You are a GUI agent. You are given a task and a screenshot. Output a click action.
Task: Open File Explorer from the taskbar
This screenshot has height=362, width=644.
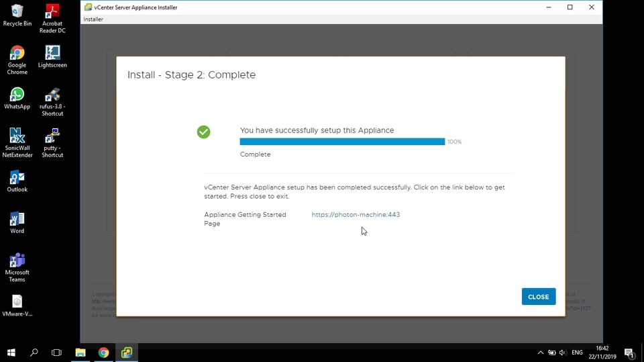[80, 353]
